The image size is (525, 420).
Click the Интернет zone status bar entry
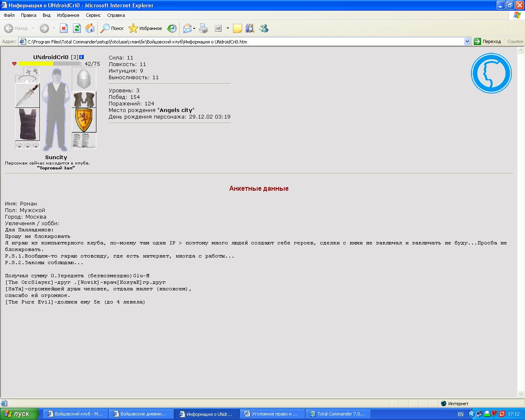point(454,404)
